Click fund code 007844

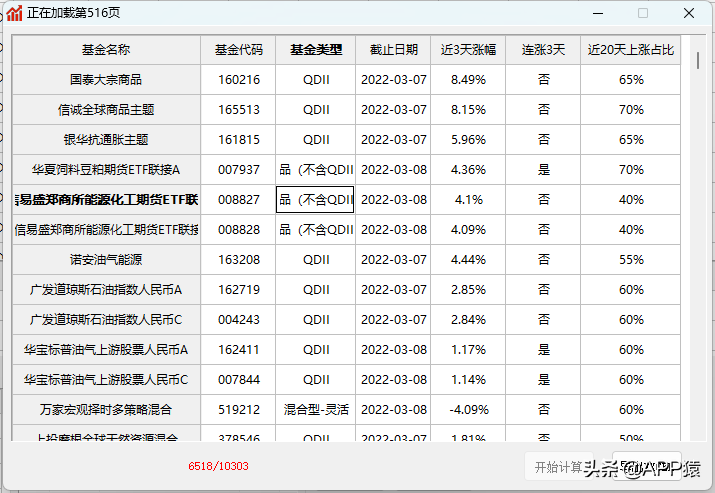pos(238,379)
